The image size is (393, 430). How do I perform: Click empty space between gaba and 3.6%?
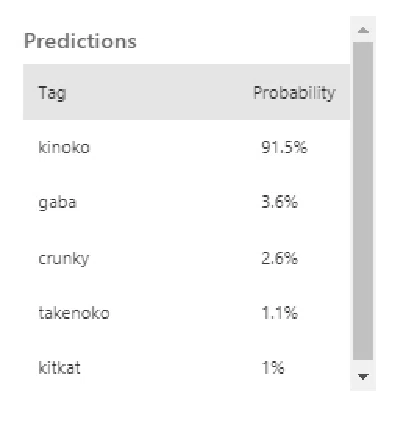click(x=168, y=202)
